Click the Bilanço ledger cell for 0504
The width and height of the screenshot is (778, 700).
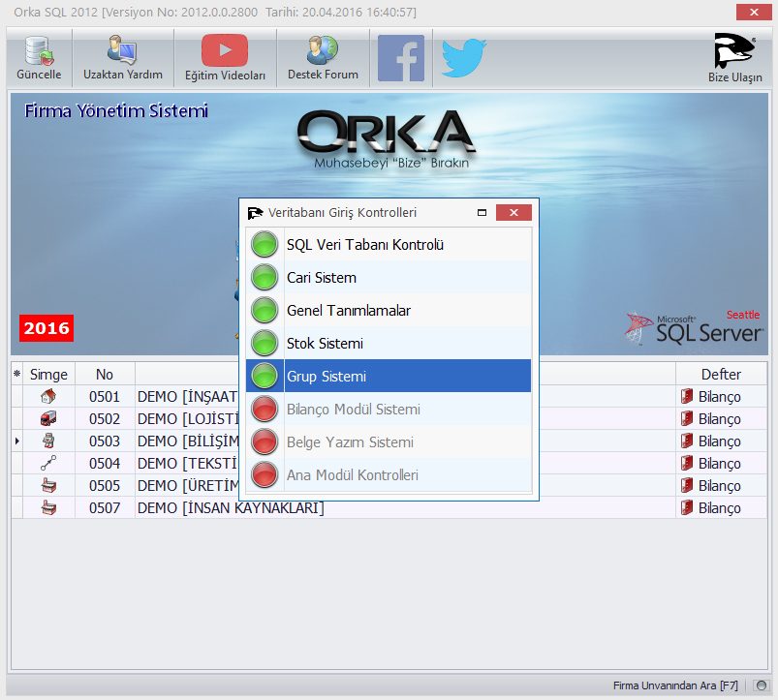[x=719, y=464]
